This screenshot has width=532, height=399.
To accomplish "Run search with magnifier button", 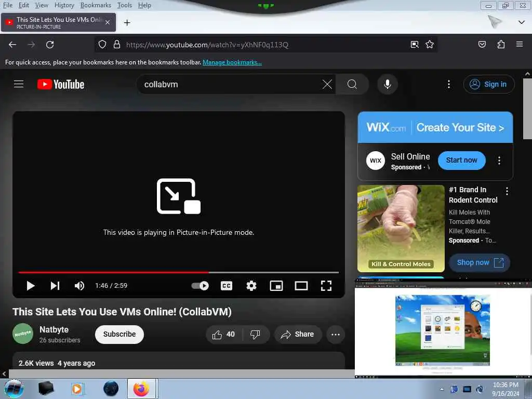I will point(352,84).
